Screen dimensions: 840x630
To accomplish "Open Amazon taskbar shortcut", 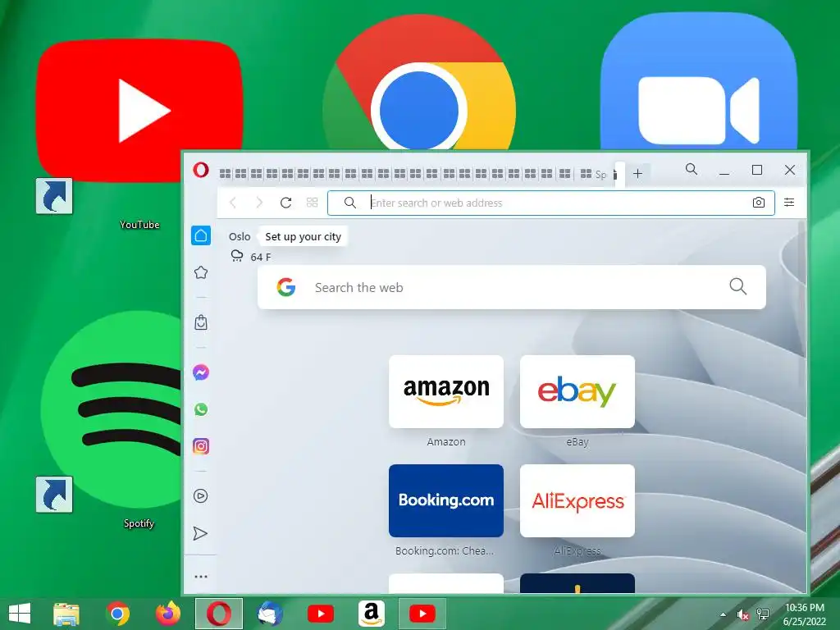I will click(372, 614).
